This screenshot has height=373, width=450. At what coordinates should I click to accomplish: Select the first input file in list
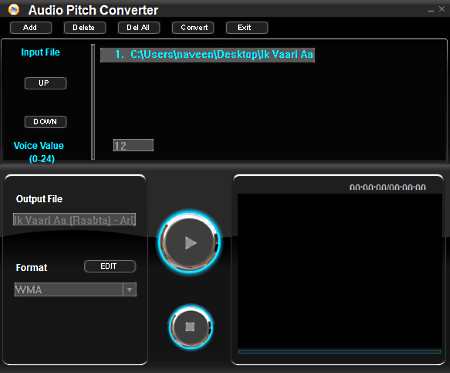[207, 55]
